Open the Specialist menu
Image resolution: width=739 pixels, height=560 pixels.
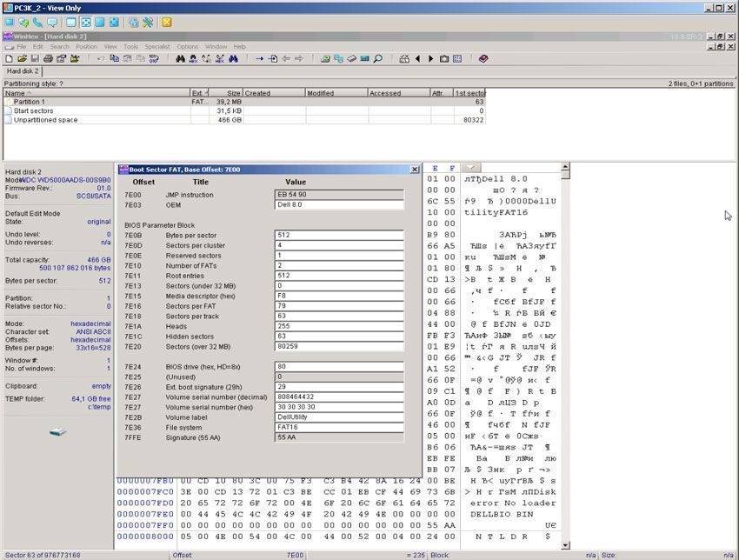157,47
